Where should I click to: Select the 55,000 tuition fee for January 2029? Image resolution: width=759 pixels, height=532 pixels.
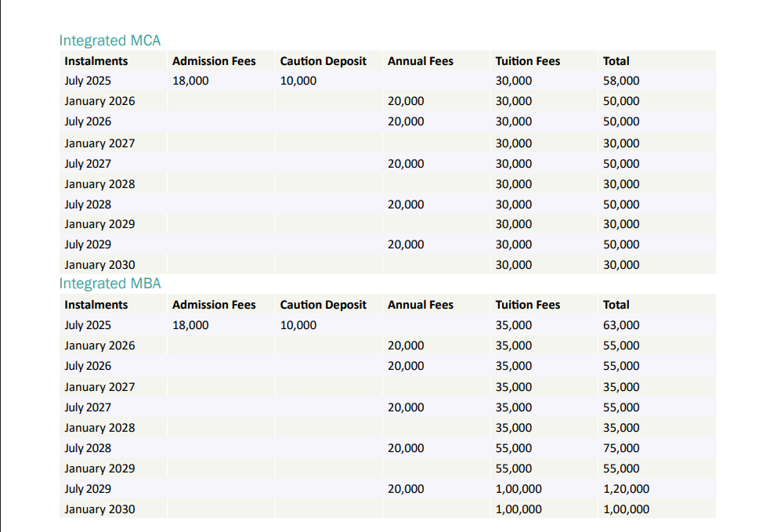(512, 468)
